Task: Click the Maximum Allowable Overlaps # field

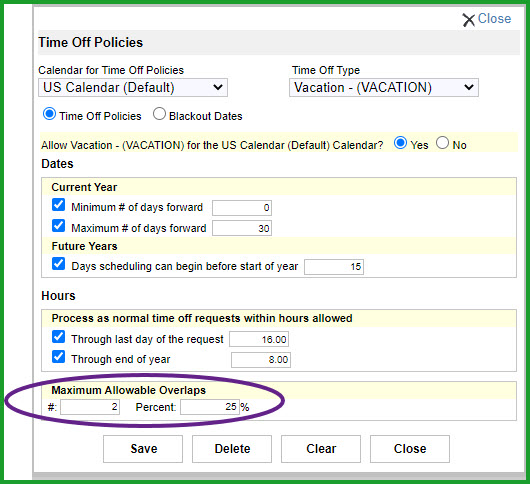Action: (x=90, y=407)
